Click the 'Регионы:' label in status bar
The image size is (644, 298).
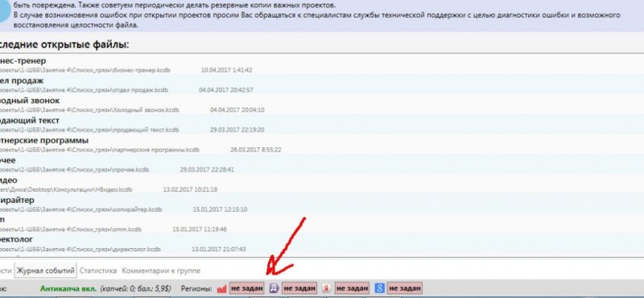(x=196, y=288)
